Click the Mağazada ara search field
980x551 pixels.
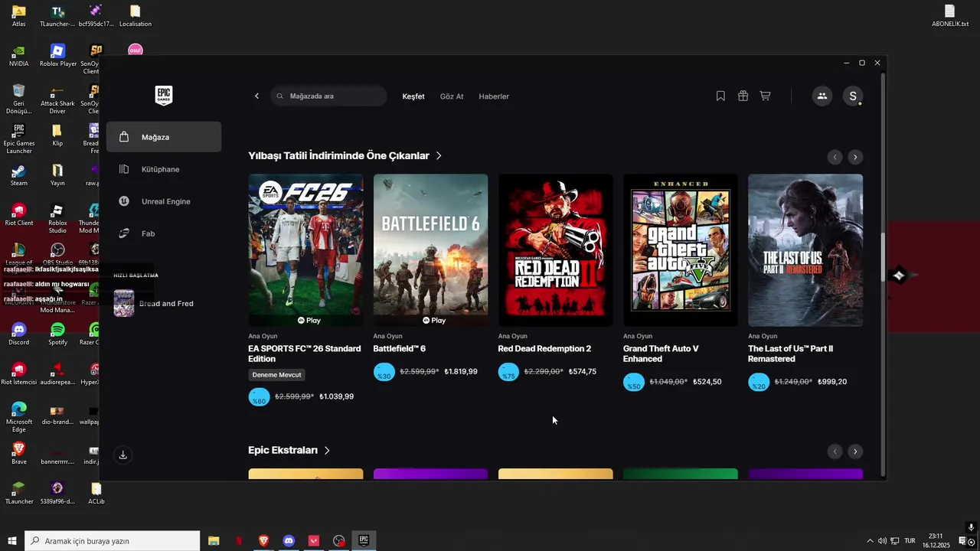[x=328, y=96]
